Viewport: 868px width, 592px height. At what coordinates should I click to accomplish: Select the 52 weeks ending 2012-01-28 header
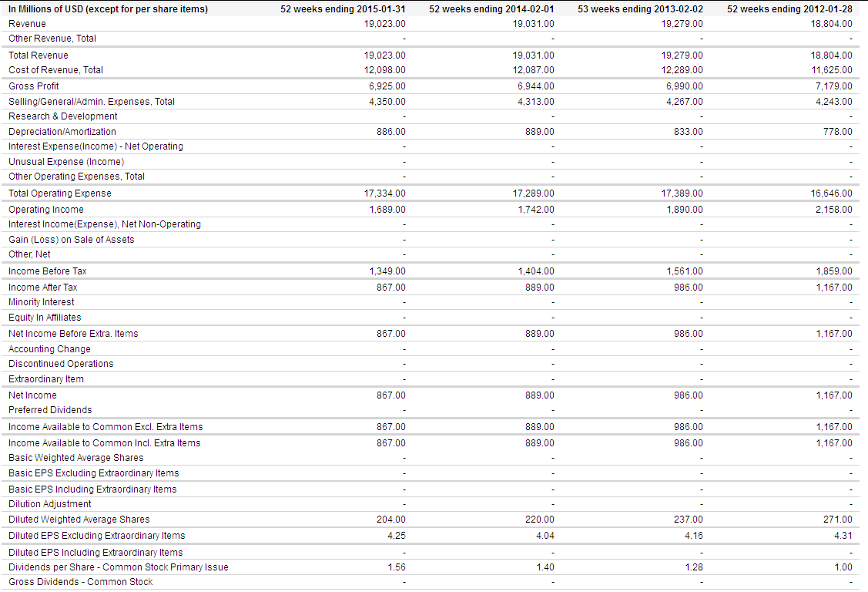[x=789, y=8]
